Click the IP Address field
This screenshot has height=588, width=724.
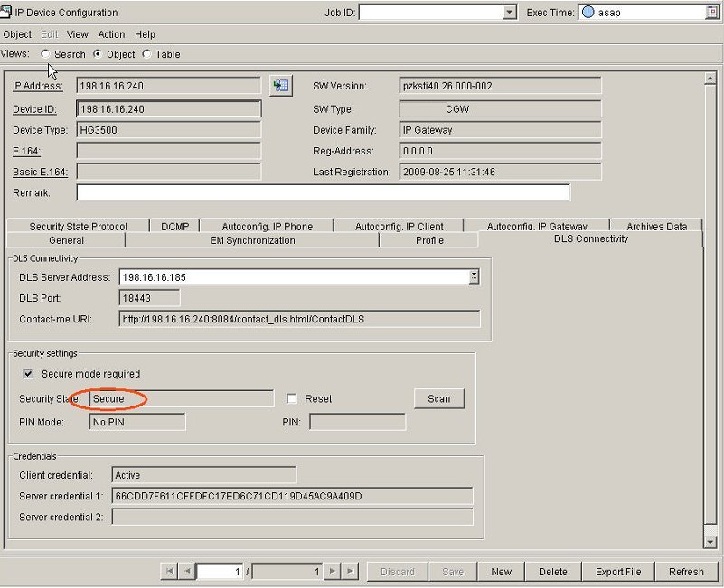coord(168,86)
